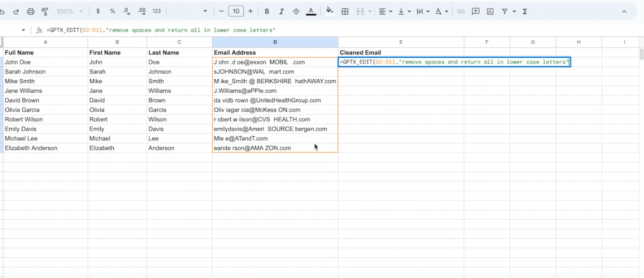Image resolution: width=644 pixels, height=278 pixels.
Task: Apply currency format with dollar icon
Action: (x=98, y=12)
